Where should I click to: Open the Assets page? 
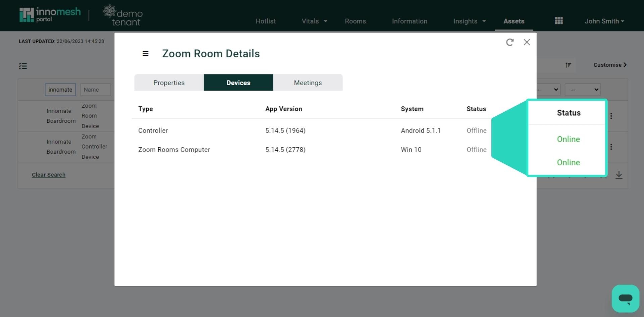pyautogui.click(x=514, y=21)
